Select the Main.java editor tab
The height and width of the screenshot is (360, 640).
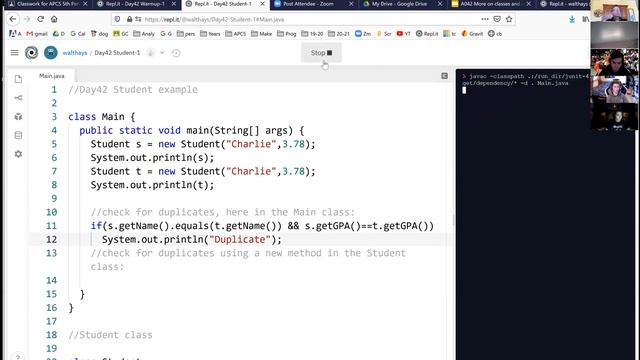tap(52, 76)
